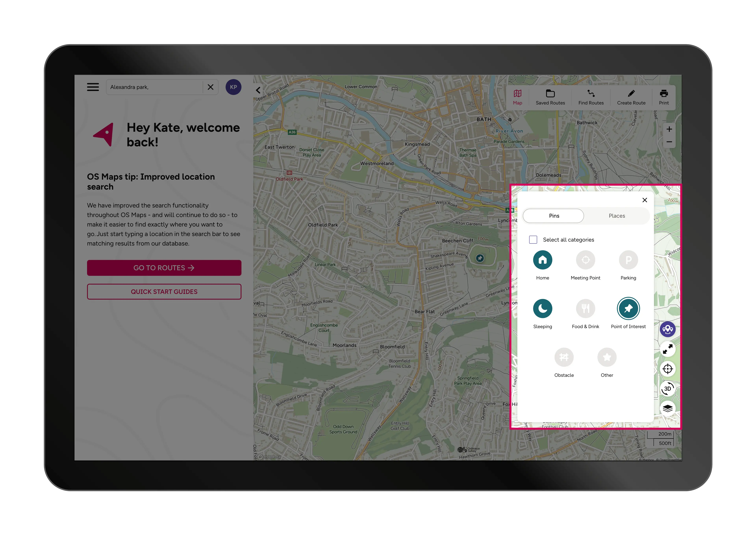Tick the Select all categories checkbox
Screen dimensions: 756x535
click(x=533, y=240)
